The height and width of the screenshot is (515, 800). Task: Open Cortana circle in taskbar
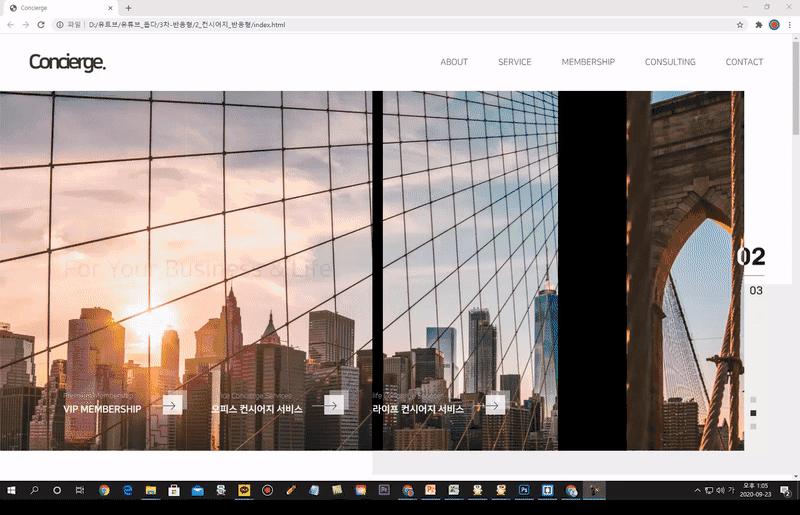point(57,491)
